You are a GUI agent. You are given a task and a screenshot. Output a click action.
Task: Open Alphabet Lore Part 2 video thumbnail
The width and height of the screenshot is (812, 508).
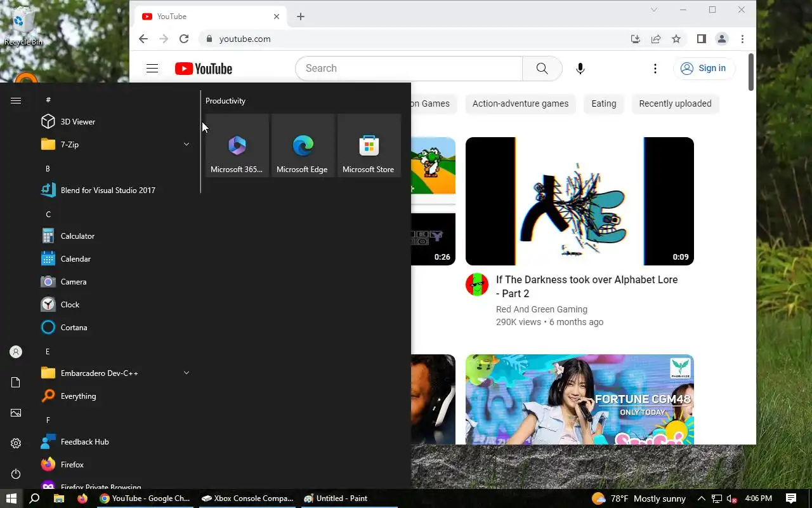580,201
